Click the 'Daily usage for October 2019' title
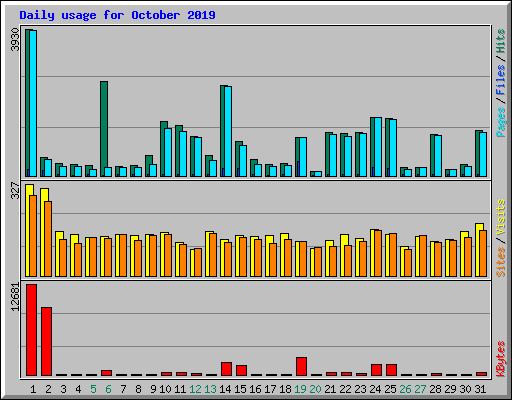The width and height of the screenshot is (512, 400). 117,15
